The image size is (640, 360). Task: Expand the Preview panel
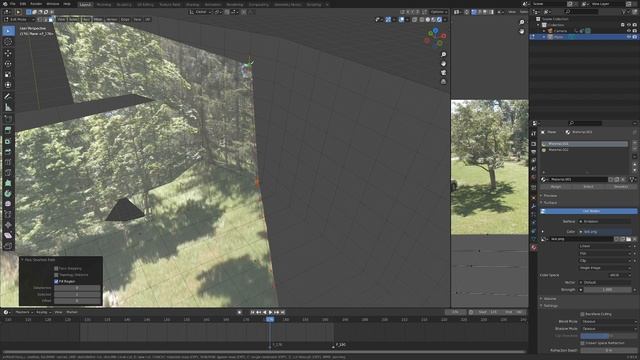point(549,196)
